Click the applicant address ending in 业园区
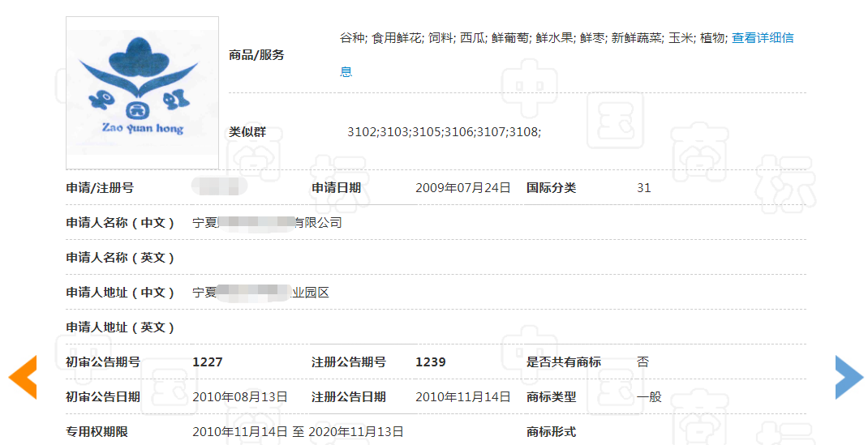 (x=260, y=293)
